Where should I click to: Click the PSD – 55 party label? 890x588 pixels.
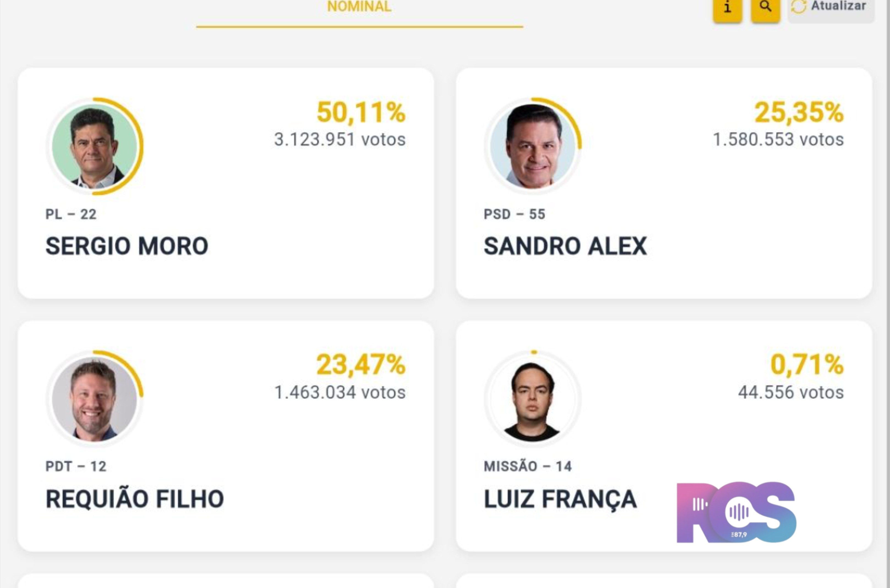[515, 214]
